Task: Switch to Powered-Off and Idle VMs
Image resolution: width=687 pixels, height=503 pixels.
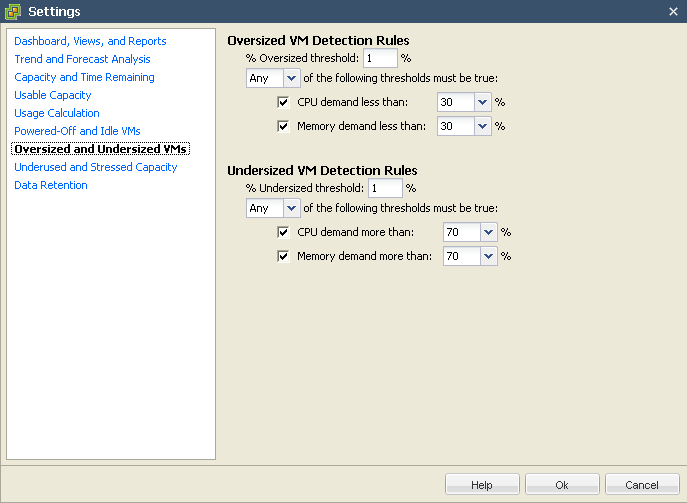Action: tap(77, 131)
